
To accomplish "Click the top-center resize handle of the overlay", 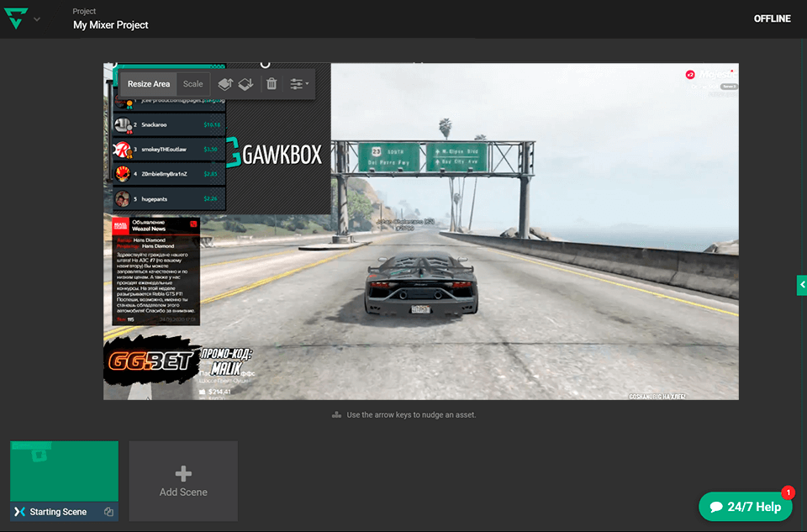I will coord(265,65).
